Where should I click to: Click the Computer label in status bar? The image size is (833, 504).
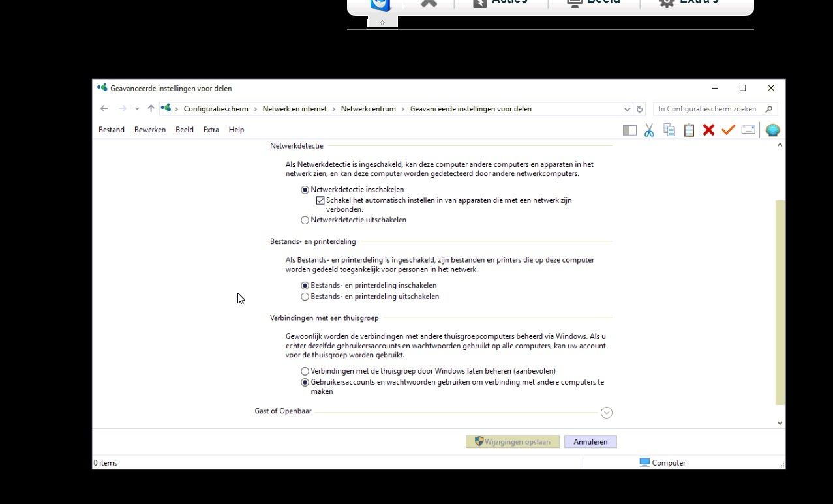[669, 463]
